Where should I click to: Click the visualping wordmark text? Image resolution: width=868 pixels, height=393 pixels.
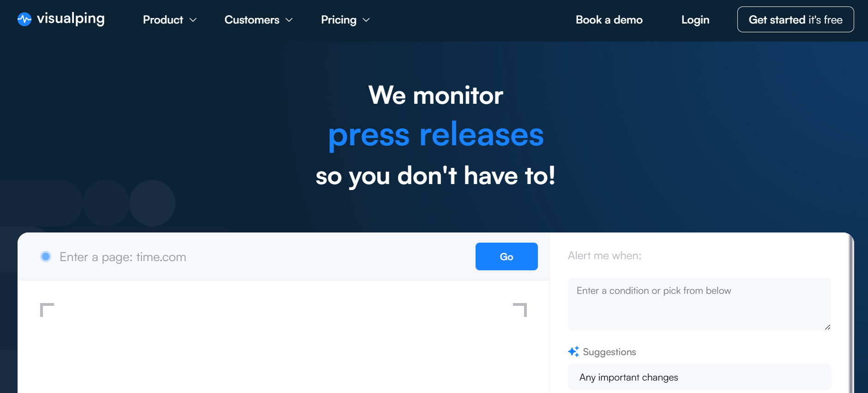[71, 19]
